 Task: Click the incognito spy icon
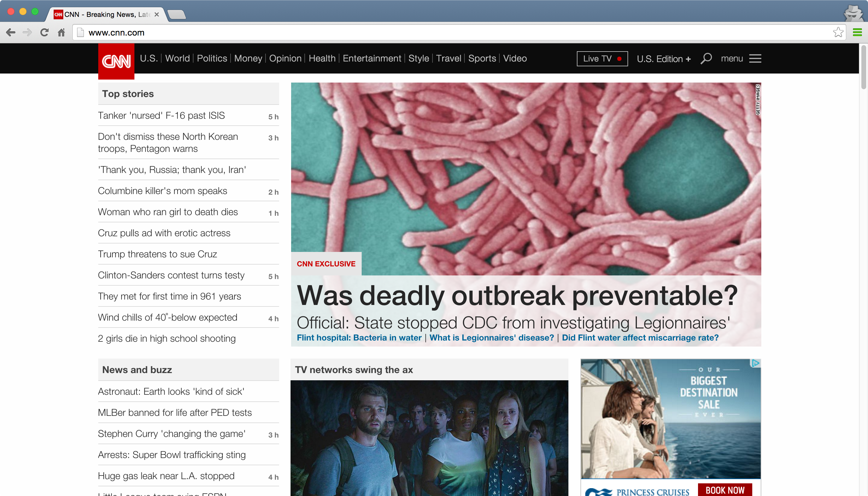point(854,13)
